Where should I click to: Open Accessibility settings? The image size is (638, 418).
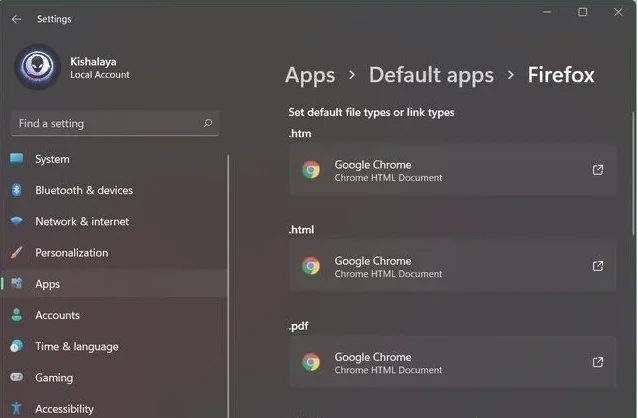click(x=64, y=408)
